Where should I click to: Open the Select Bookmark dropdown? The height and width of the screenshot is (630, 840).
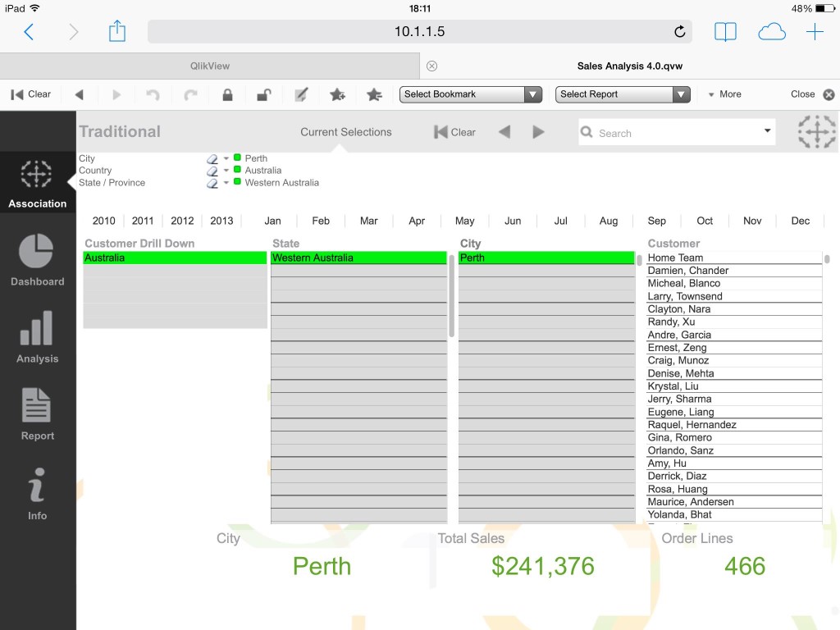[471, 94]
